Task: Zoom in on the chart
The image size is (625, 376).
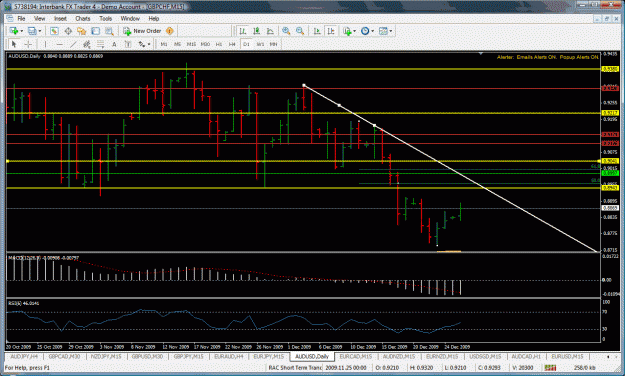Action: click(286, 31)
